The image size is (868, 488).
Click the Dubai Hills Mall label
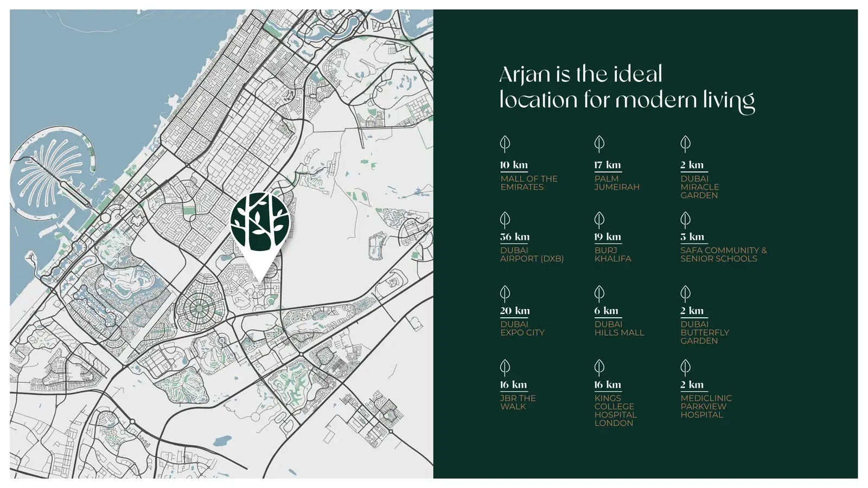(x=620, y=329)
